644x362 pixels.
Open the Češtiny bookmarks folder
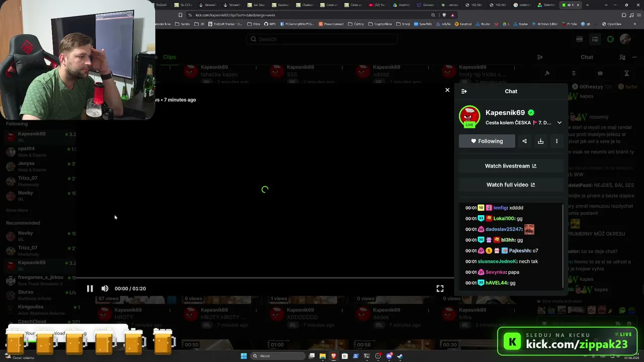pyautogui.click(x=356, y=24)
